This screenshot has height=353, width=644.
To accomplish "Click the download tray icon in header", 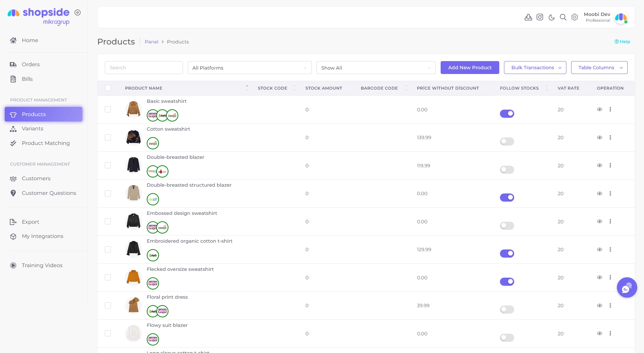I will click(x=528, y=17).
